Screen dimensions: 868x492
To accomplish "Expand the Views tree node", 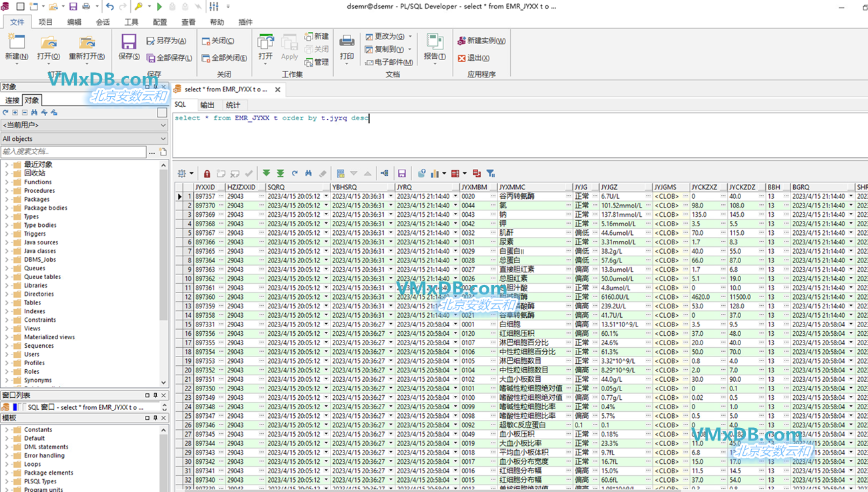I will click(x=7, y=328).
